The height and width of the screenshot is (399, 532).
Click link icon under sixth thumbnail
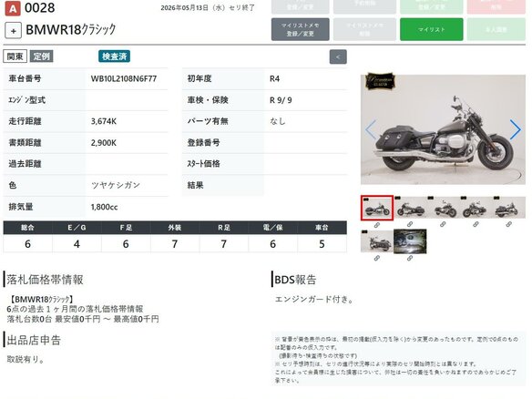point(377,258)
